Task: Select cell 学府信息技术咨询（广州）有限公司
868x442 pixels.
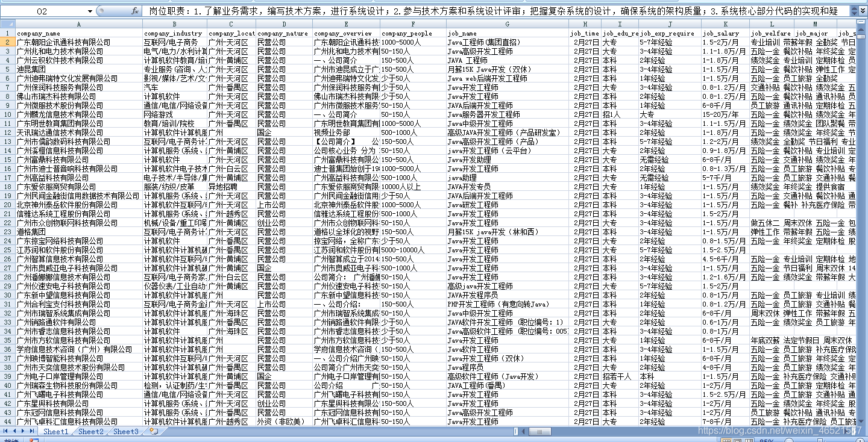Action: tap(78, 349)
